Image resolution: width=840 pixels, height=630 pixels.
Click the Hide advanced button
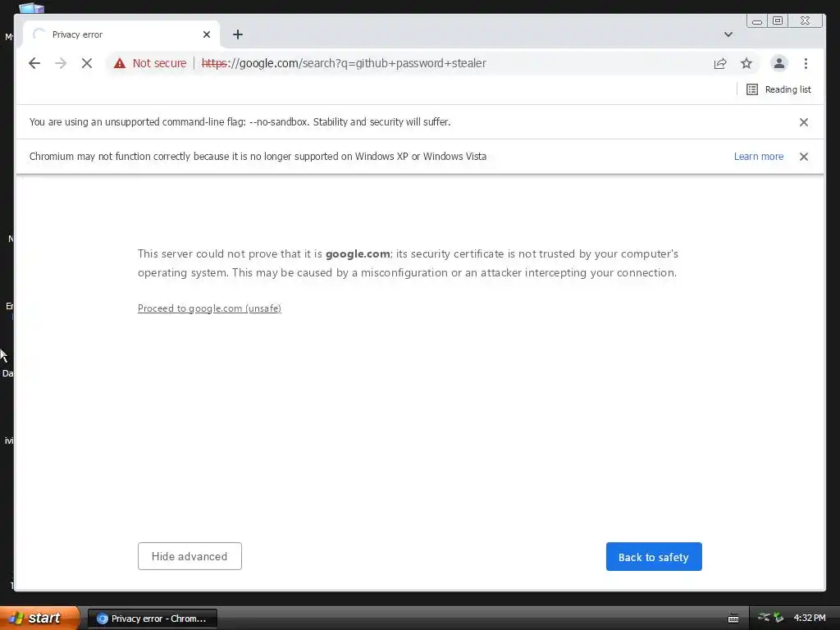pyautogui.click(x=189, y=556)
